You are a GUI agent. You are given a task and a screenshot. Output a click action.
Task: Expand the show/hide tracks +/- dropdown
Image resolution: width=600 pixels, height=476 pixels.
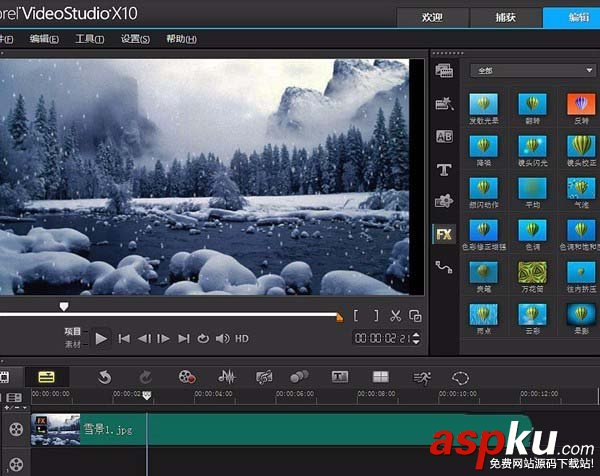pyautogui.click(x=15, y=408)
